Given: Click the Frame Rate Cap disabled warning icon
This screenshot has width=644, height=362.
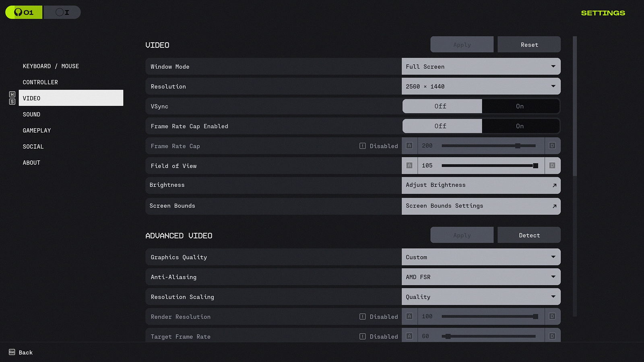Looking at the screenshot, I should [363, 146].
